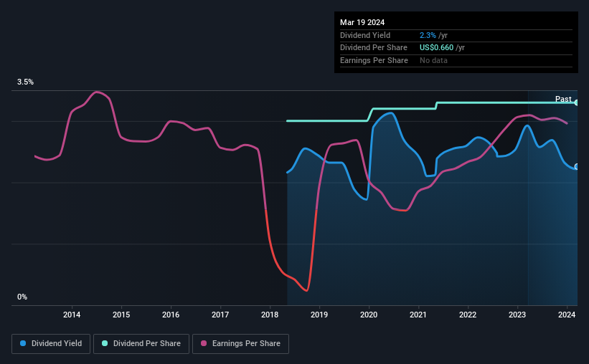Viewport: 589px width, 364px height.
Task: Select the 2024 x-axis label
Action: click(x=567, y=315)
